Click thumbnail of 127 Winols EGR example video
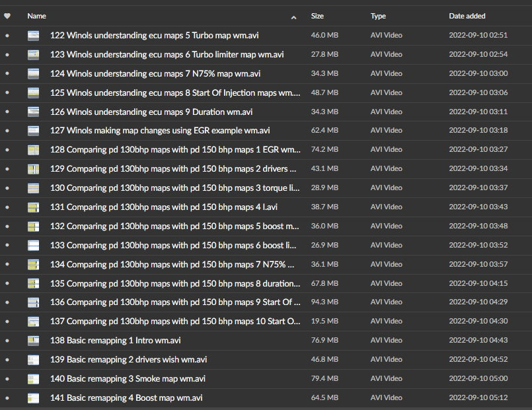Image resolution: width=532 pixels, height=410 pixels. [34, 131]
